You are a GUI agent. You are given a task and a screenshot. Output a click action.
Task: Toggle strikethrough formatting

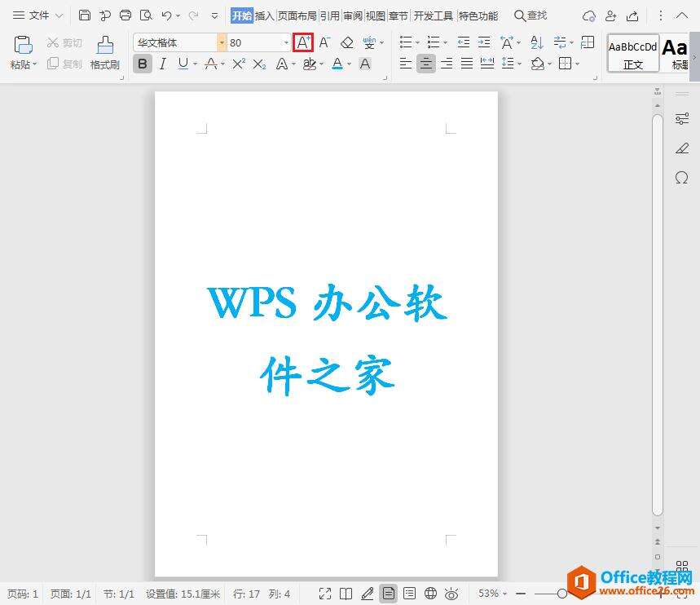click(x=211, y=64)
